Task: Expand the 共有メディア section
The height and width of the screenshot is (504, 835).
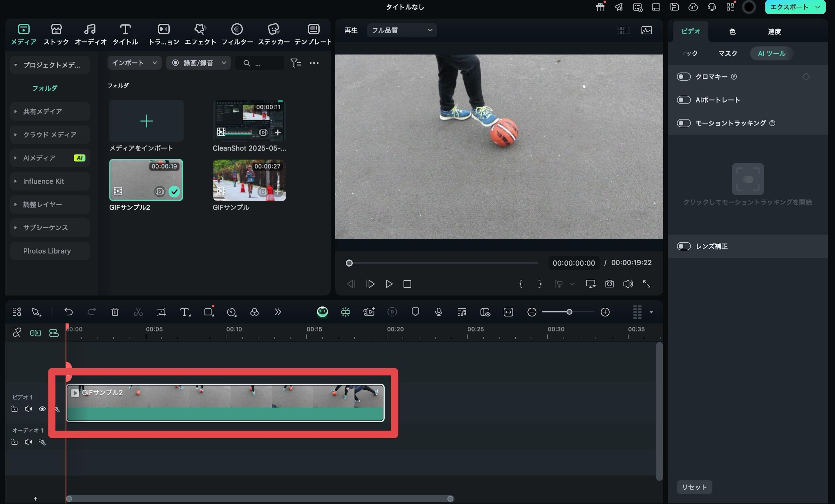Action: pos(16,111)
